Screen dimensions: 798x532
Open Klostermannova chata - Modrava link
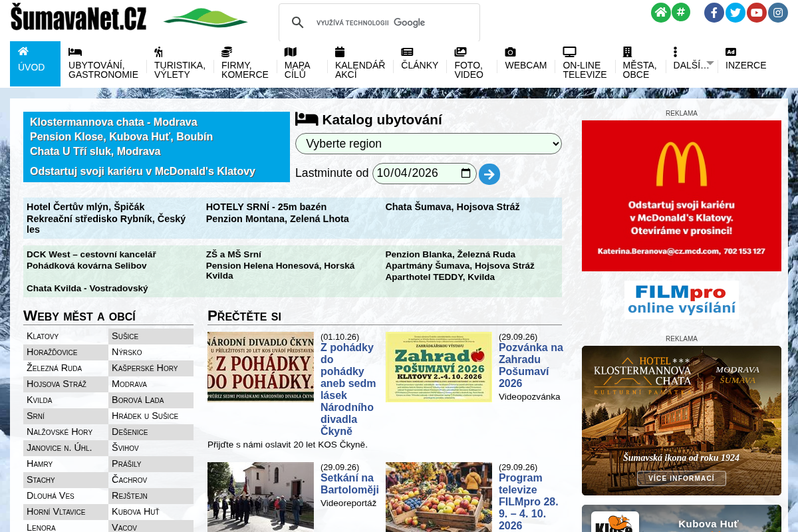pyautogui.click(x=114, y=122)
